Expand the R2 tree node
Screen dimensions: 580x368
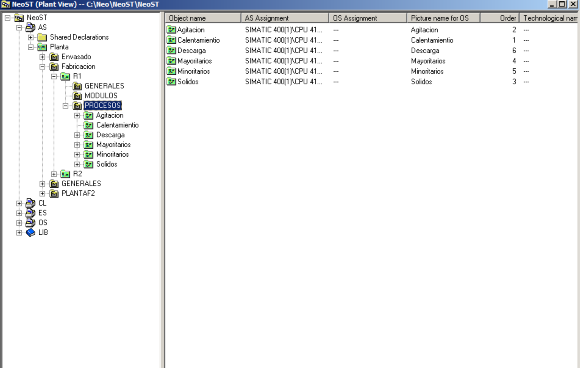[54, 174]
